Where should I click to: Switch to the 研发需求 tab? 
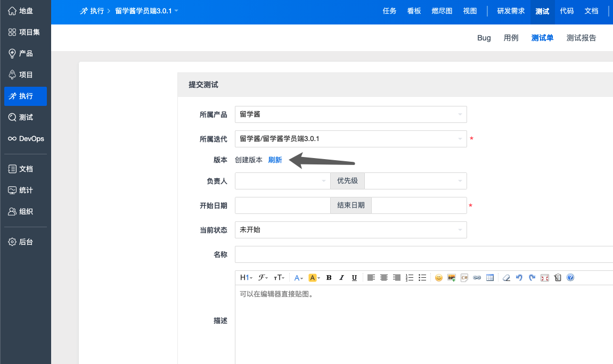[x=511, y=11]
